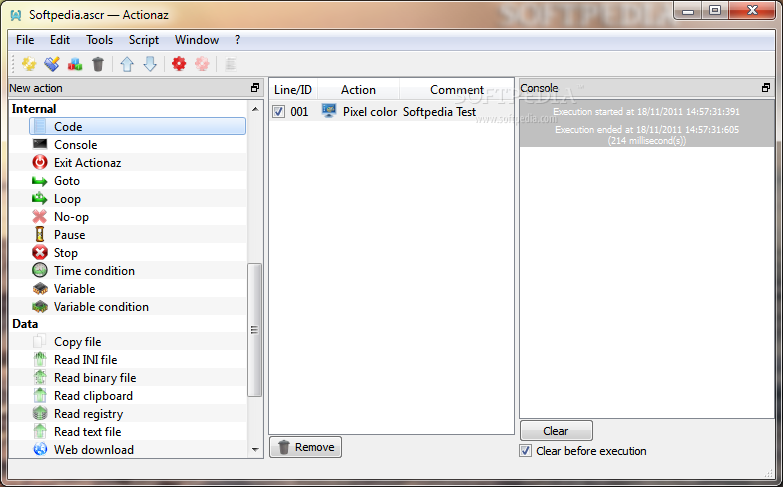Toggle checkbox for line 001

point(278,111)
